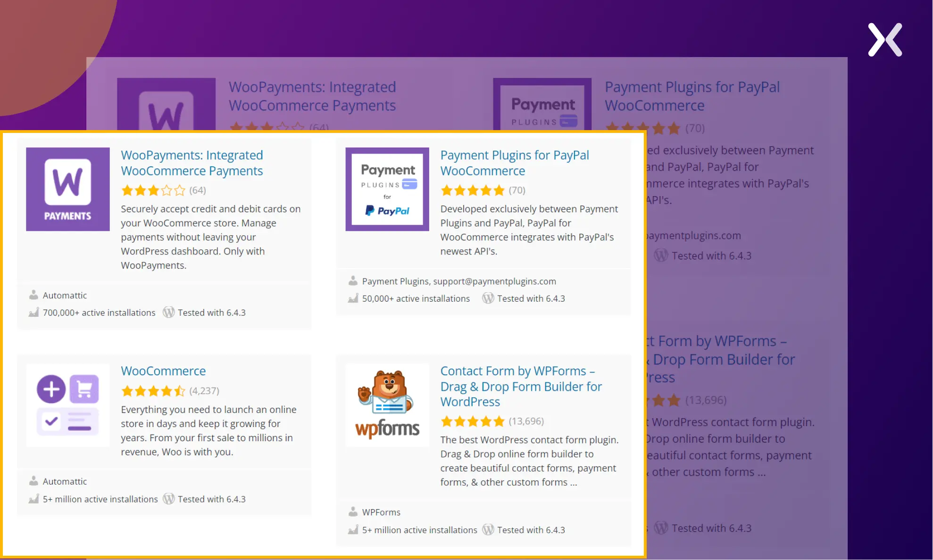Click the WooPayments three-star rating
933x560 pixels.
pos(153,190)
